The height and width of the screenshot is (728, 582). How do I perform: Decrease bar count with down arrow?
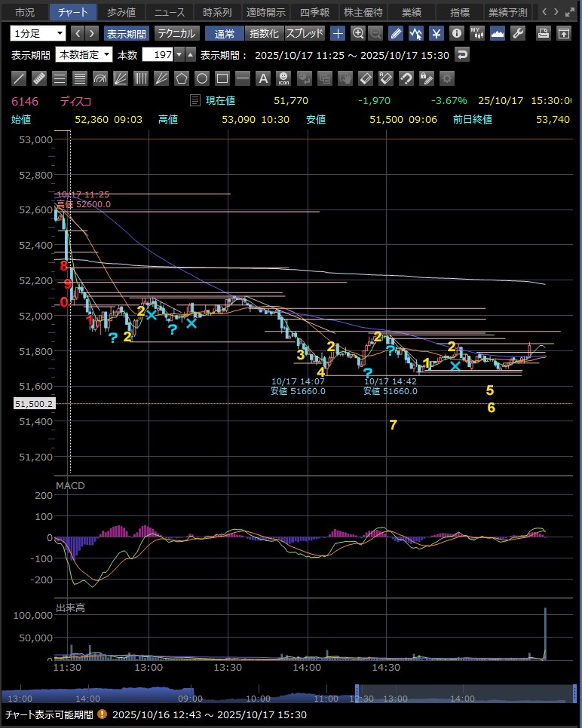tap(179, 54)
